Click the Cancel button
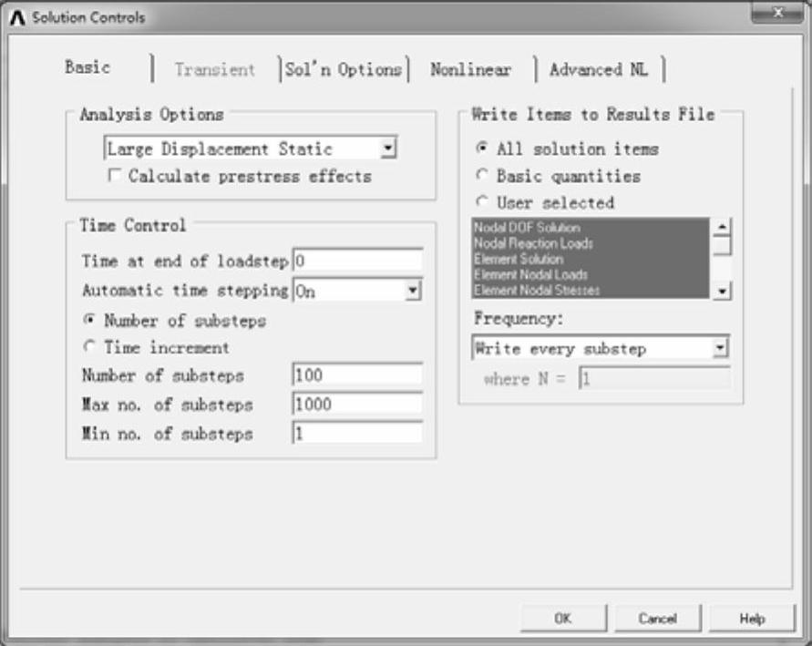The width and height of the screenshot is (812, 646). coord(658,618)
